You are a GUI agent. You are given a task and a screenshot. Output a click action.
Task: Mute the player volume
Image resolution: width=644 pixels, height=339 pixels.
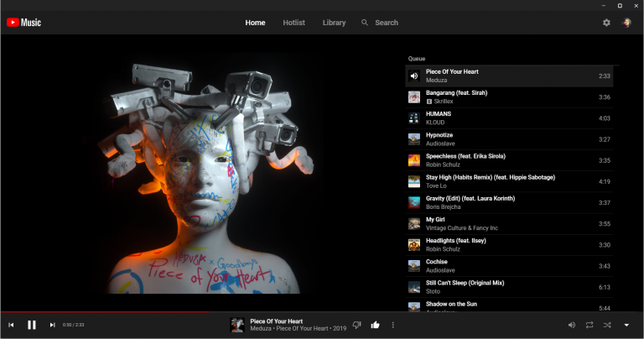[572, 325]
